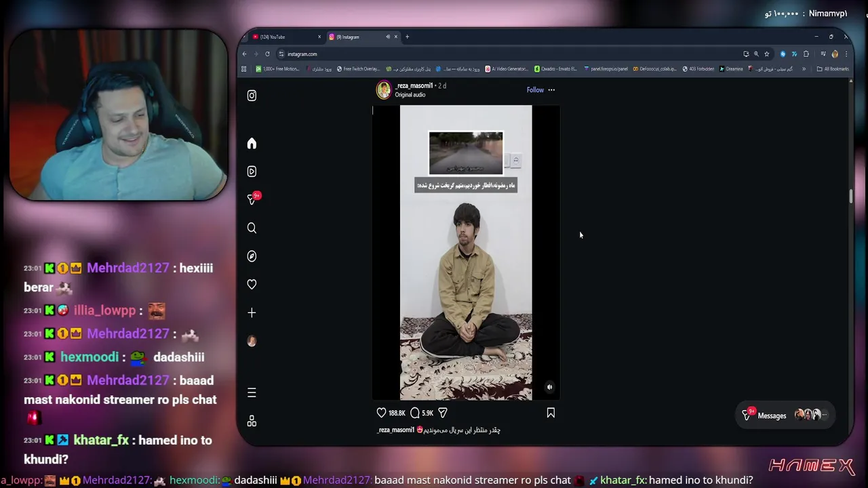Open Notifications heart icon in sidebar
Screen dimensions: 868x488
252,285
